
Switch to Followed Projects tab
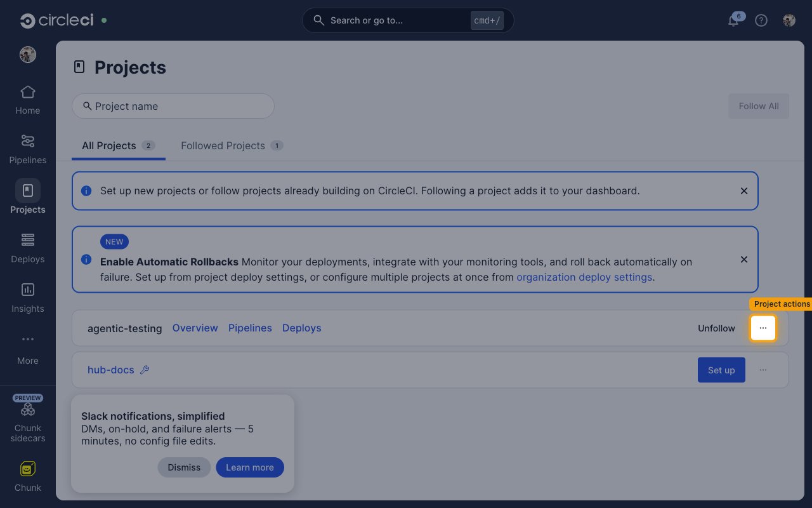coord(232,145)
